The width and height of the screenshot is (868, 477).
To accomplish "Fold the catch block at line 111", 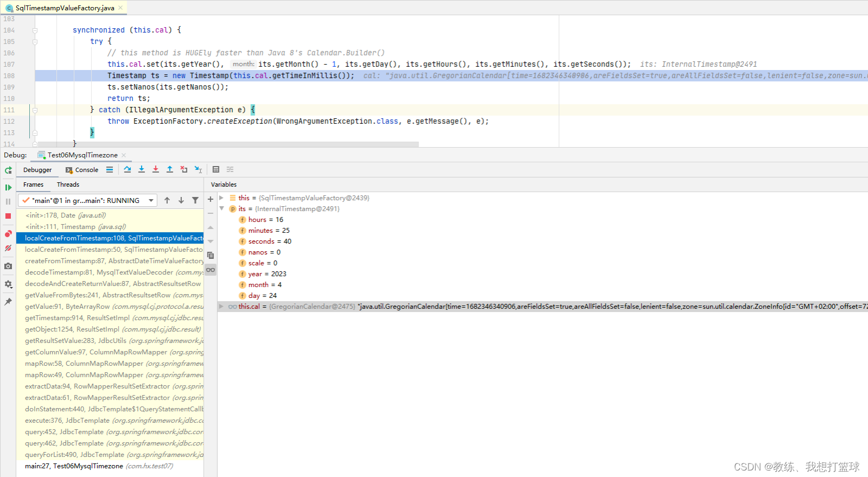I will coord(35,110).
